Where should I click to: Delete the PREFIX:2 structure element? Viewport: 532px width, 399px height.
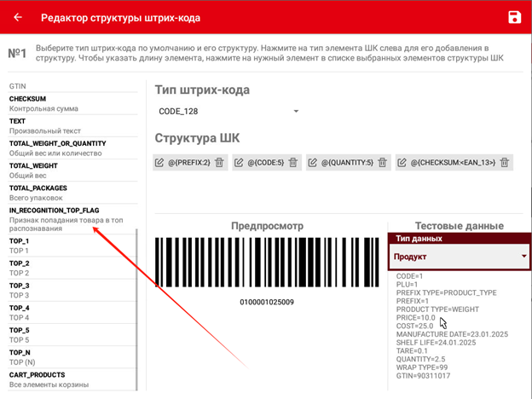[219, 163]
